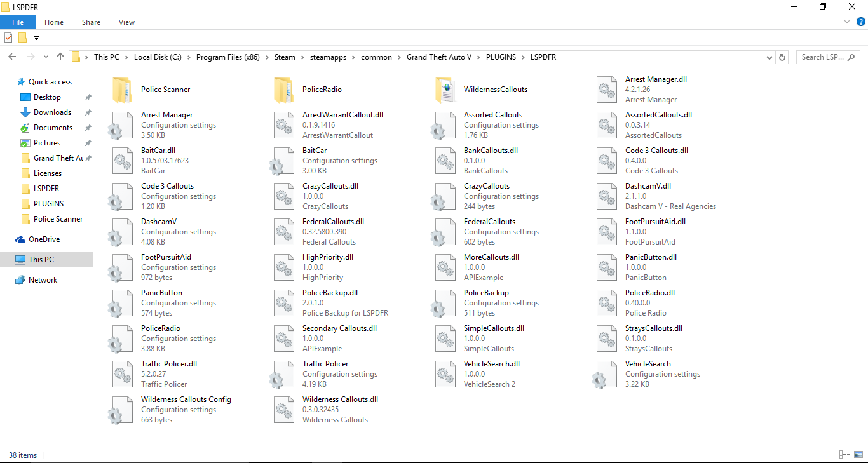Open Customize Quick Access Toolbar dropdown
Screen dimensions: 868x463
pyautogui.click(x=36, y=38)
